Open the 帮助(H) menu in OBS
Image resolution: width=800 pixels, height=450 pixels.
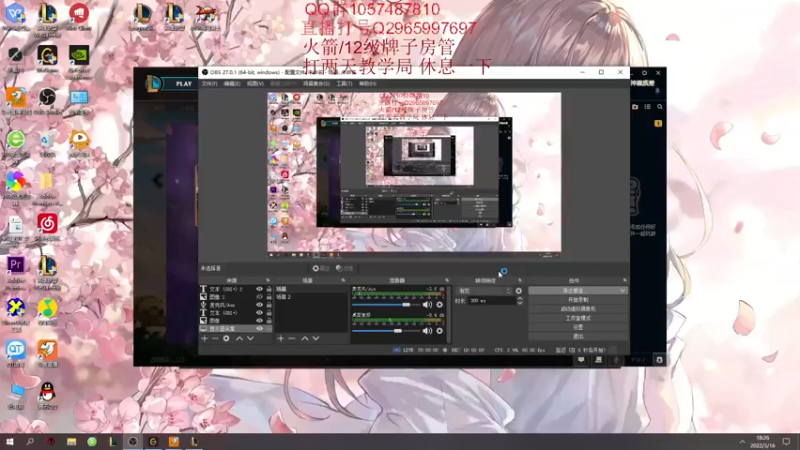point(367,84)
